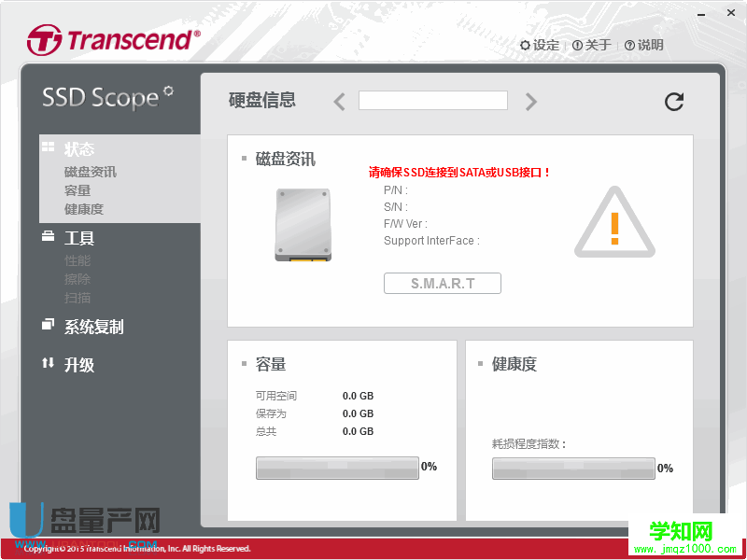Open 关于 about dialog
747x560 pixels.
(592, 45)
